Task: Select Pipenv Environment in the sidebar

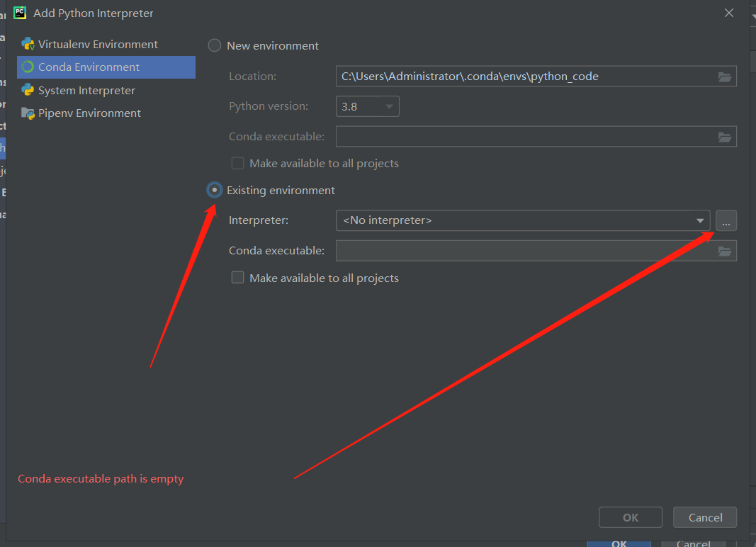Action: (106, 113)
